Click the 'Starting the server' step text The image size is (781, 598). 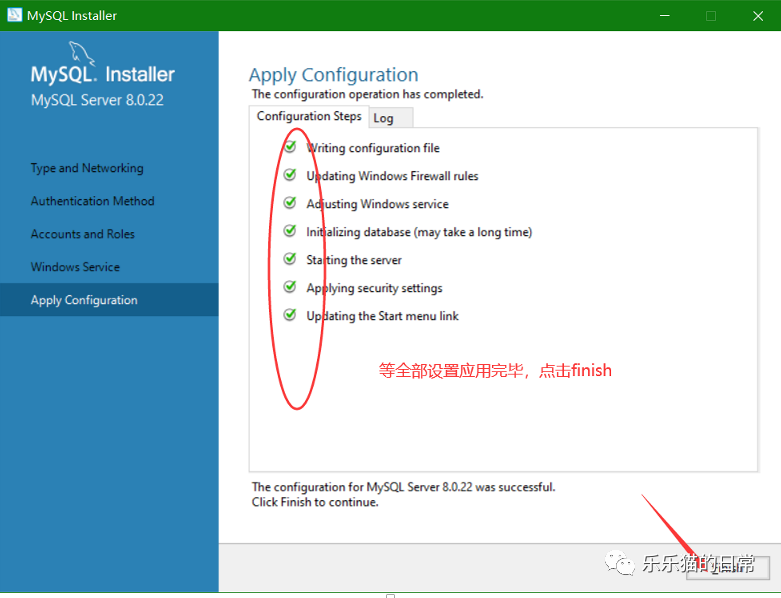tap(354, 260)
